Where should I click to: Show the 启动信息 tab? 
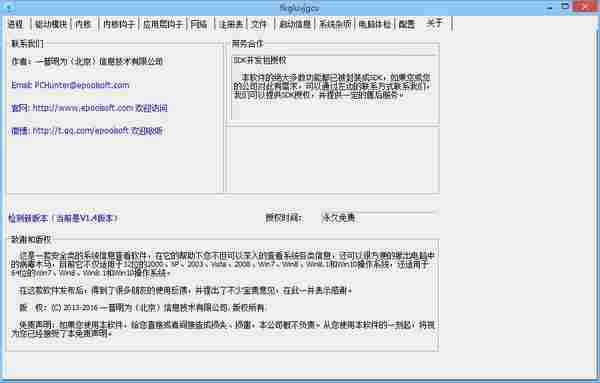click(295, 24)
